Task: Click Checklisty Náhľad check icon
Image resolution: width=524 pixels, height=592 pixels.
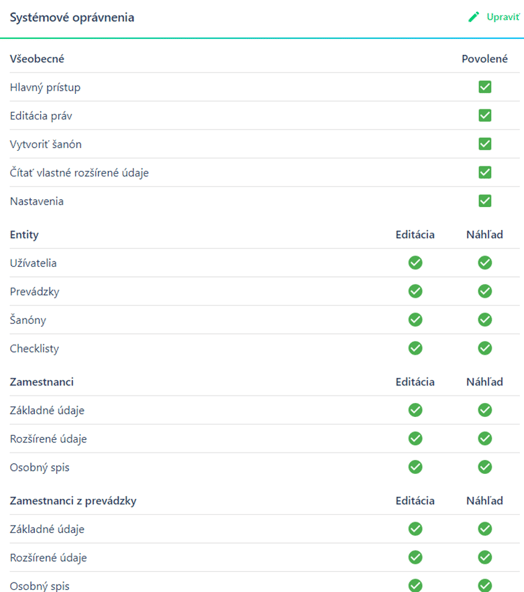Action: (x=485, y=348)
